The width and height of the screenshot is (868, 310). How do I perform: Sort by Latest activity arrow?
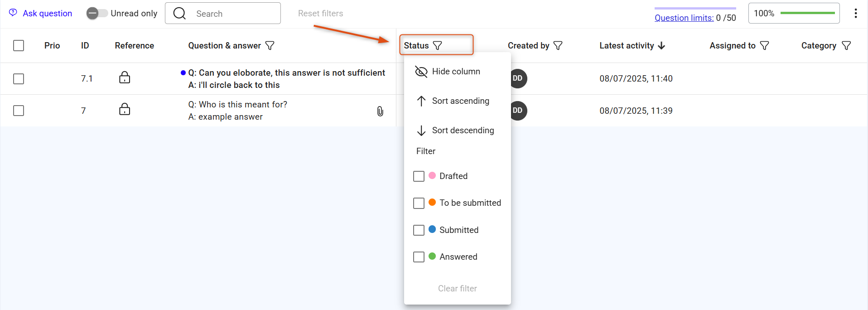coord(661,45)
